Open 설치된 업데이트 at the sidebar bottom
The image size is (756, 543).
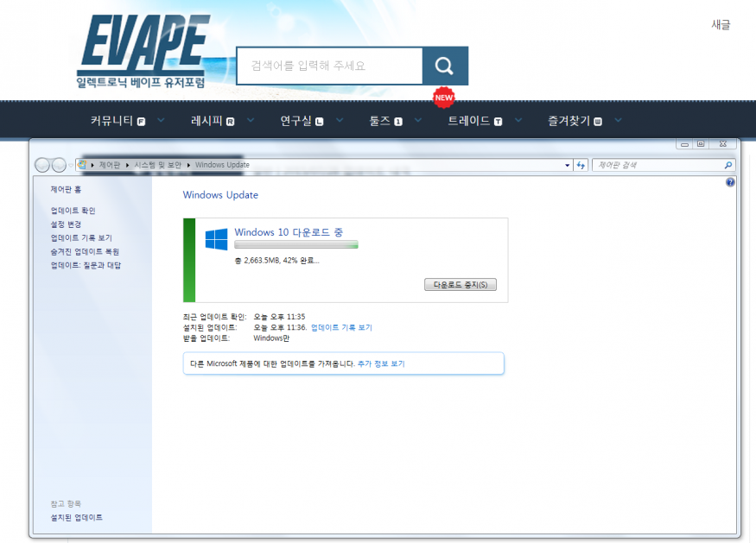tap(77, 517)
